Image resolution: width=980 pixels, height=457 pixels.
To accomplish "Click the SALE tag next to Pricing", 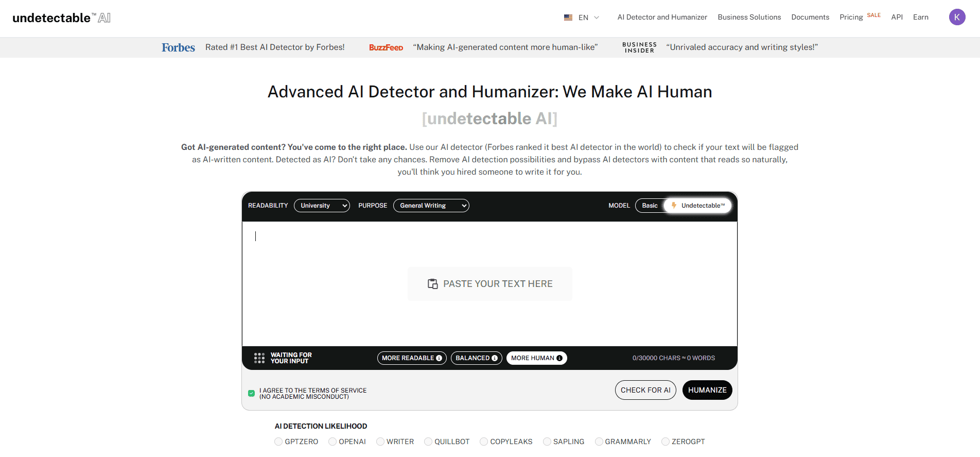I will [x=874, y=15].
